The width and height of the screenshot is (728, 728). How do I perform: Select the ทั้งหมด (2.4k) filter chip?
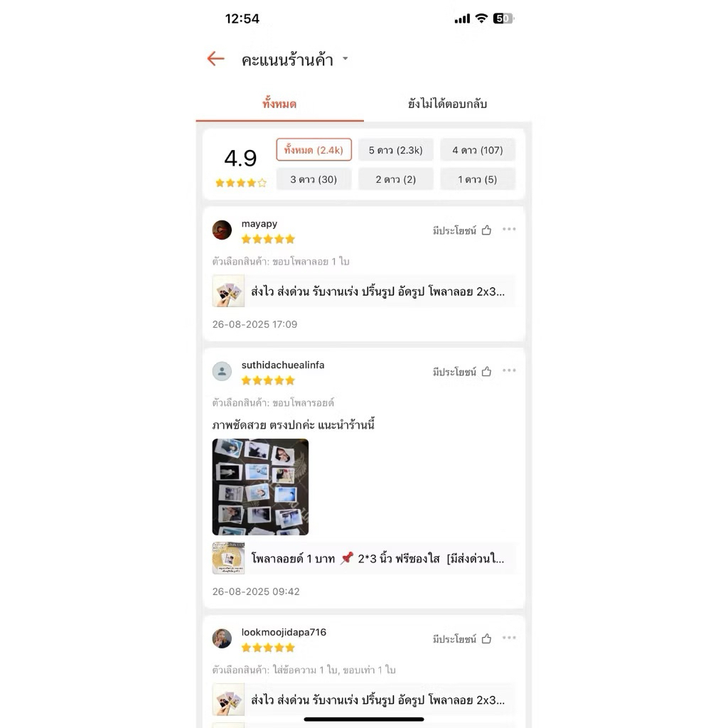tap(314, 150)
